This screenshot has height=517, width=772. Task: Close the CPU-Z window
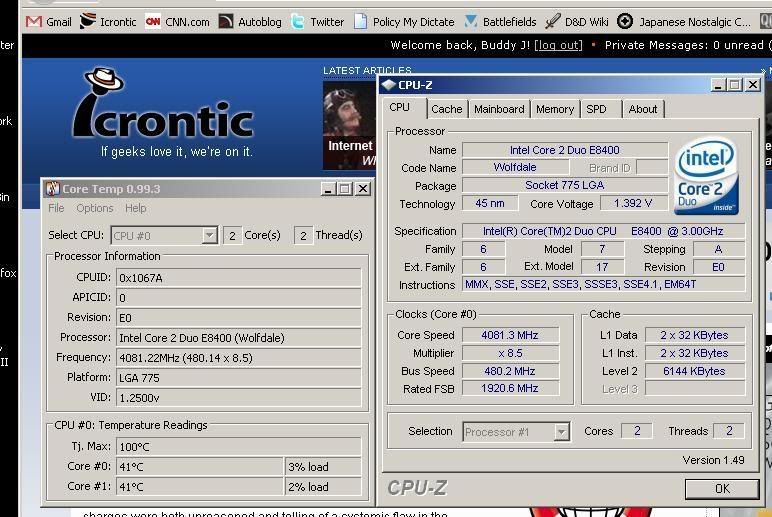point(753,85)
